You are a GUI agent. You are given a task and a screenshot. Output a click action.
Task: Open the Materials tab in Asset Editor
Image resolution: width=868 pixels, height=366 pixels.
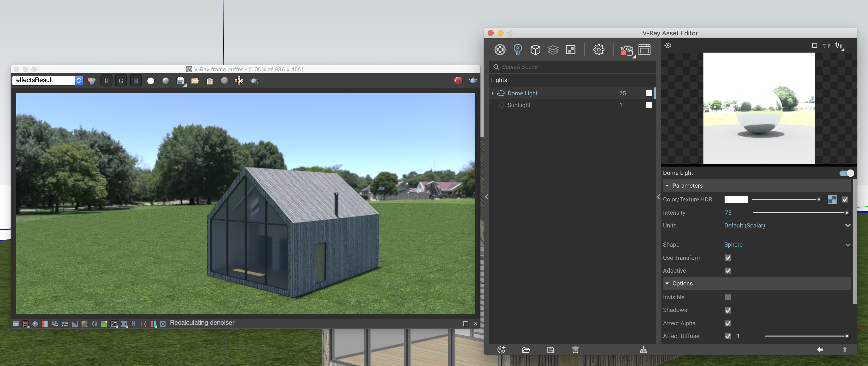pyautogui.click(x=500, y=50)
